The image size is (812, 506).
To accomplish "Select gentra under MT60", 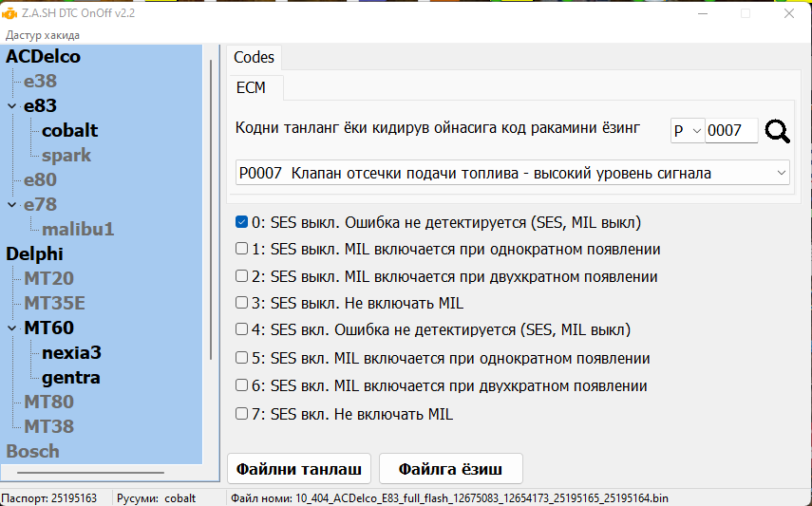I will (x=71, y=378).
